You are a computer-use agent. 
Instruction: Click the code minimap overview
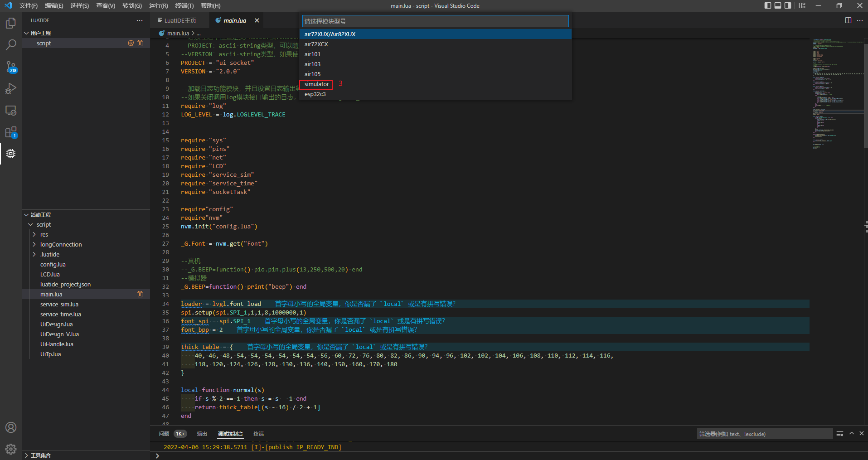point(838,94)
